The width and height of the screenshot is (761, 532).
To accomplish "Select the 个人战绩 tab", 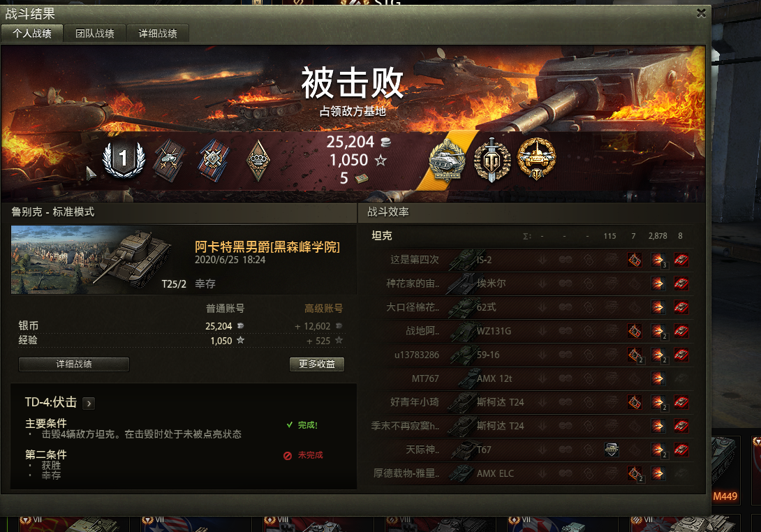I will 32,34.
